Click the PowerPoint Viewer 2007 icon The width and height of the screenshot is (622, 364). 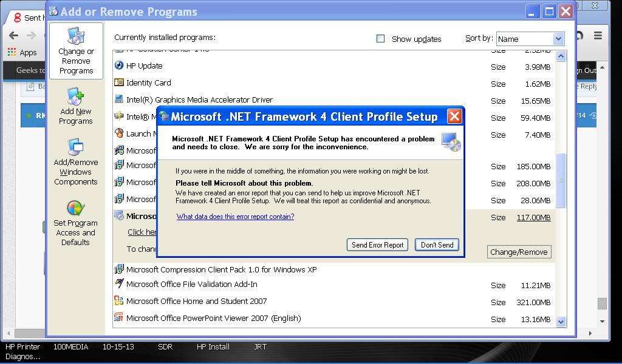pyautogui.click(x=119, y=317)
